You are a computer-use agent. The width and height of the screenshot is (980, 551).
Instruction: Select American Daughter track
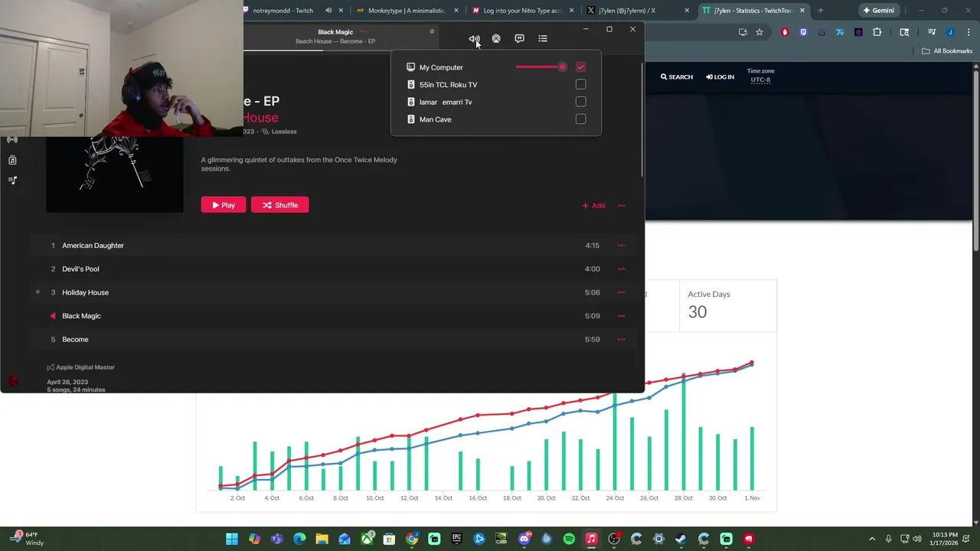(x=334, y=246)
